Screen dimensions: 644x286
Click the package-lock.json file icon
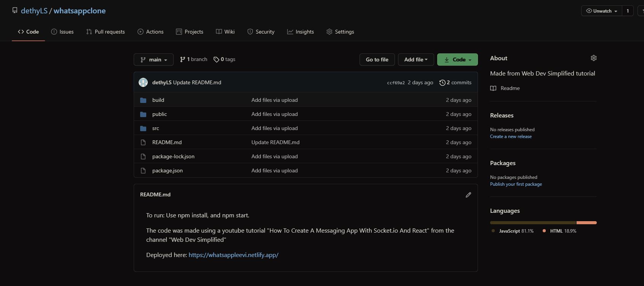[143, 156]
